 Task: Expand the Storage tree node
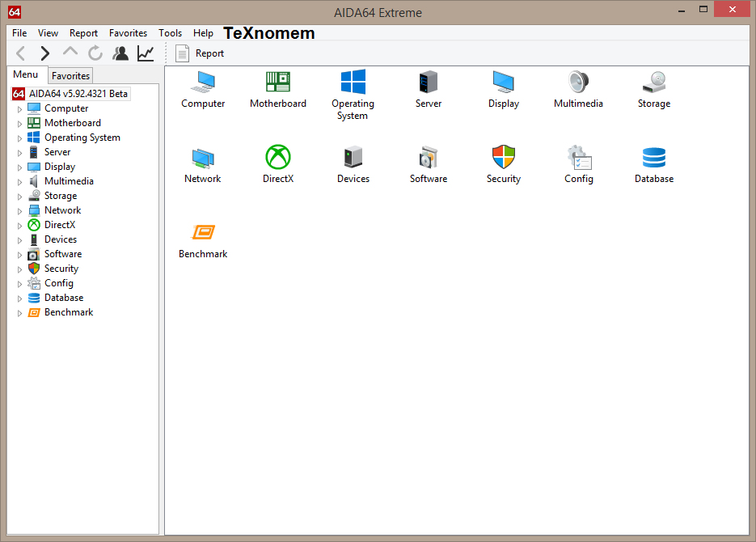pos(19,197)
